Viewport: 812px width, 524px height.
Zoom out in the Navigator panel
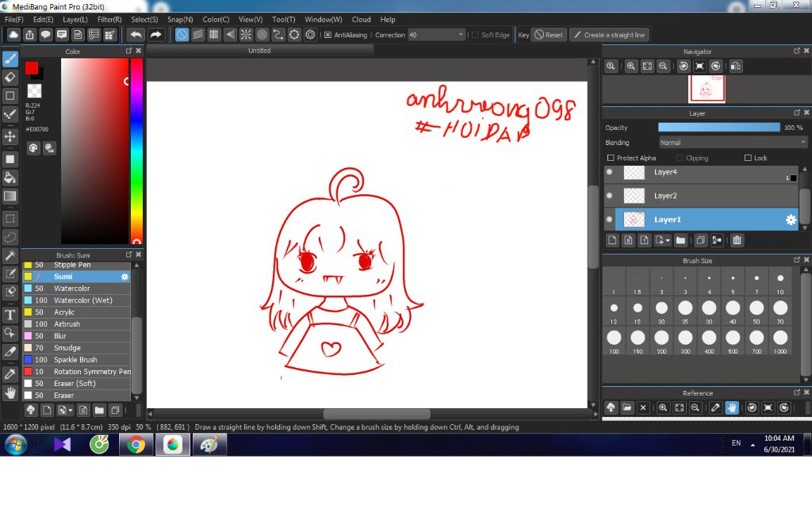663,67
